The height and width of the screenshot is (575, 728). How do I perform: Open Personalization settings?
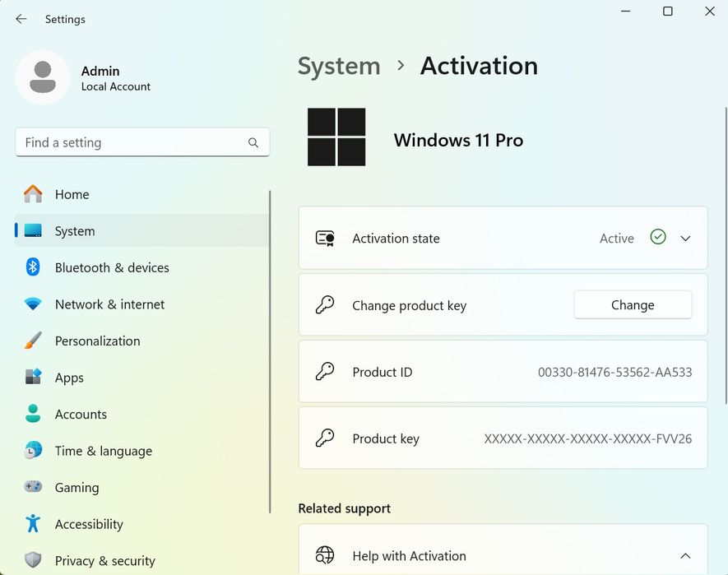pos(141,341)
